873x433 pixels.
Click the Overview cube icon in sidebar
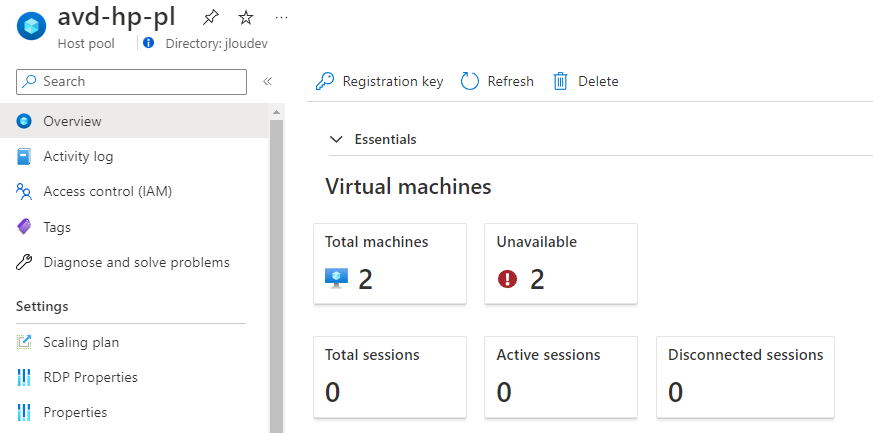(24, 121)
